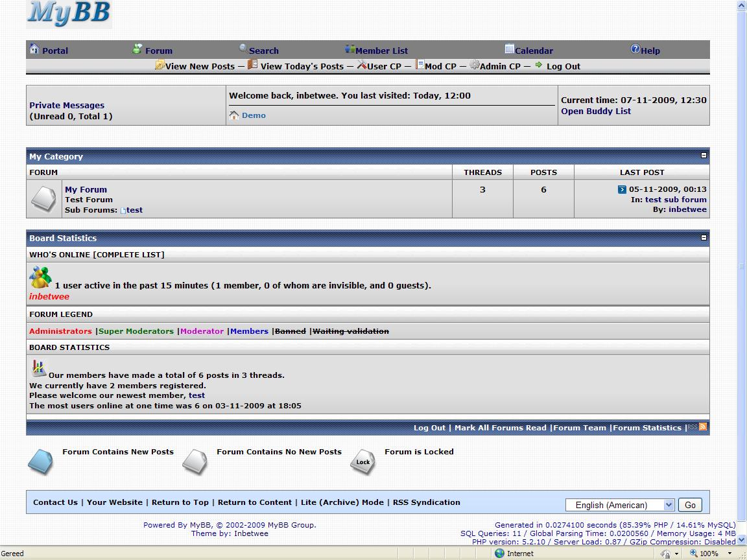Open the Member List navigation item

pyautogui.click(x=381, y=51)
